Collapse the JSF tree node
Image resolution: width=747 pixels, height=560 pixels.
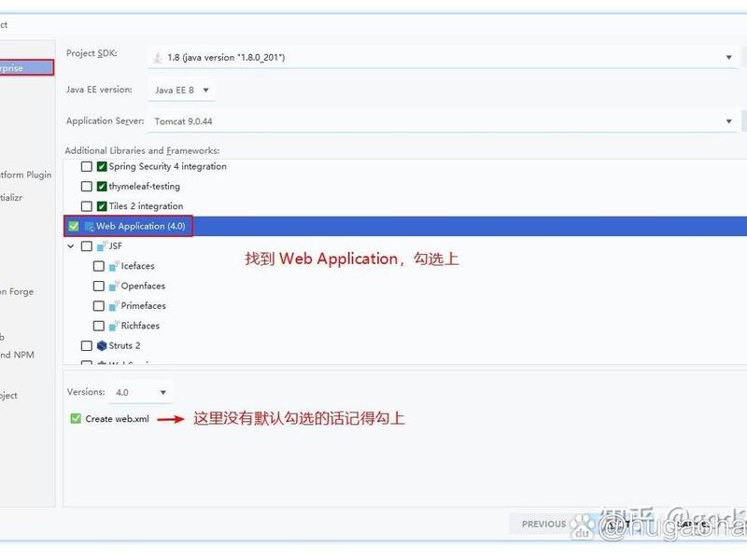(x=71, y=246)
